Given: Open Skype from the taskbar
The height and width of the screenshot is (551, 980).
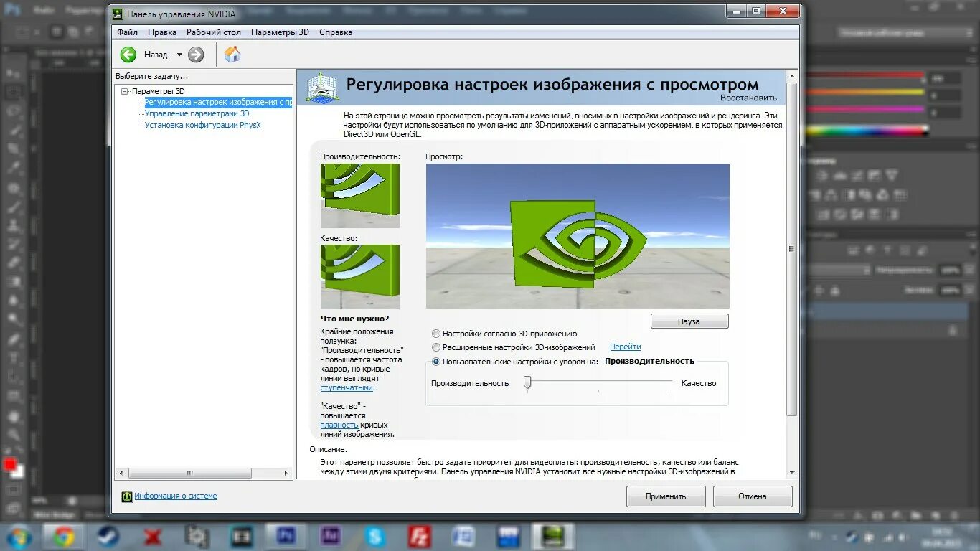Looking at the screenshot, I should [375, 537].
